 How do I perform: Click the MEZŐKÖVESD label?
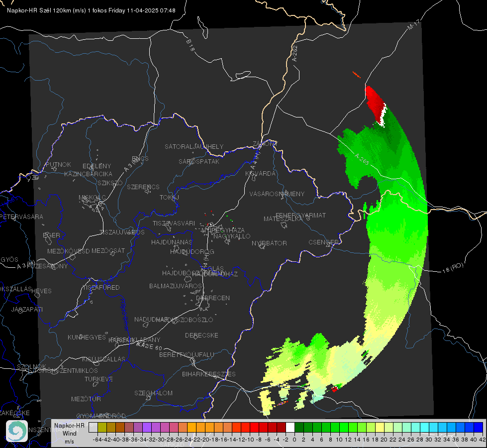pos(69,251)
